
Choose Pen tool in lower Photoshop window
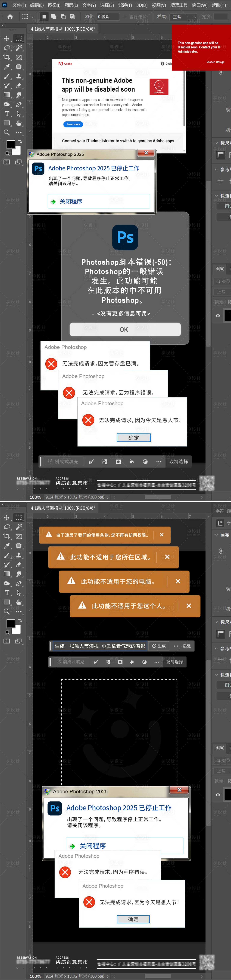point(19,584)
